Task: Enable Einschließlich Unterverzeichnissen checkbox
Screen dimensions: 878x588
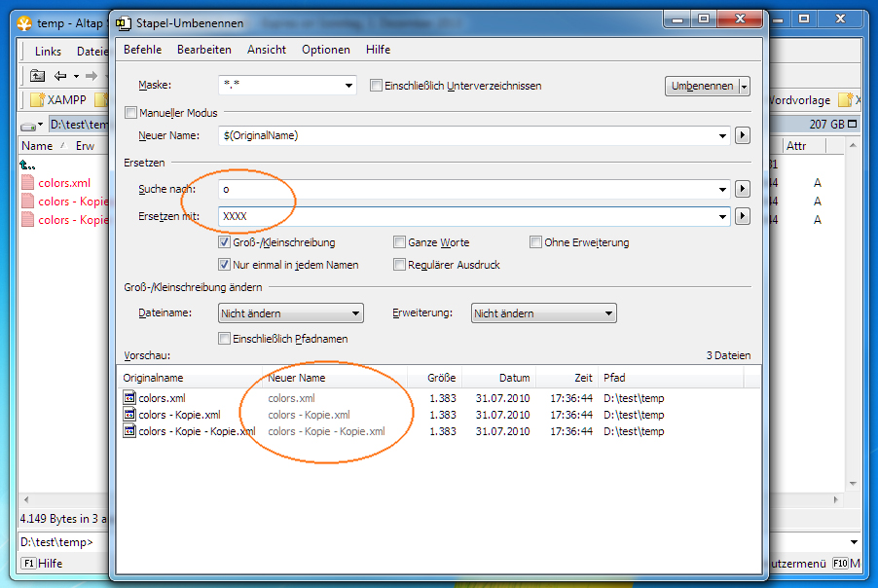Action: click(x=376, y=86)
